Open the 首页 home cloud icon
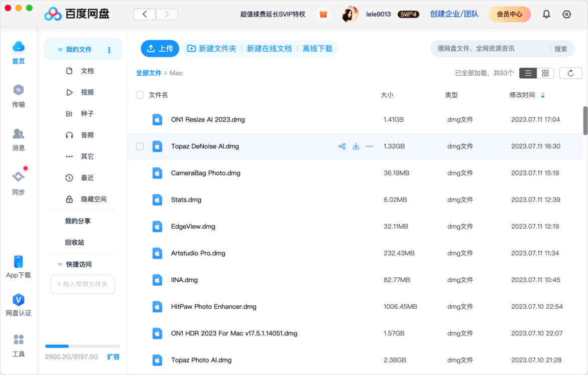 [x=19, y=47]
